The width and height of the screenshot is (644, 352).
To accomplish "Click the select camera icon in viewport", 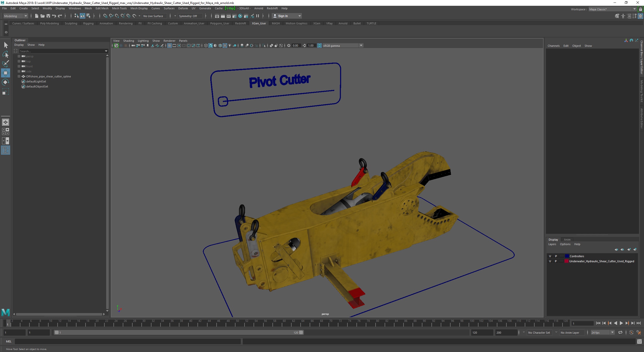I will click(x=133, y=46).
